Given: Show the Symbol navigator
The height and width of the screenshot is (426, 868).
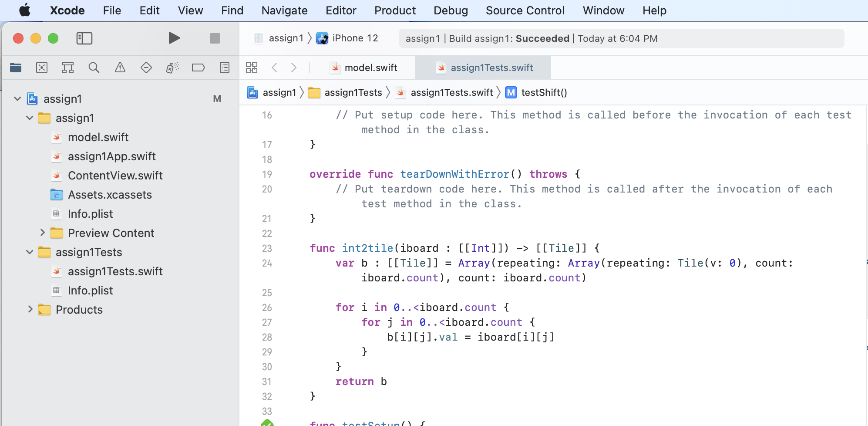Looking at the screenshot, I should point(68,68).
